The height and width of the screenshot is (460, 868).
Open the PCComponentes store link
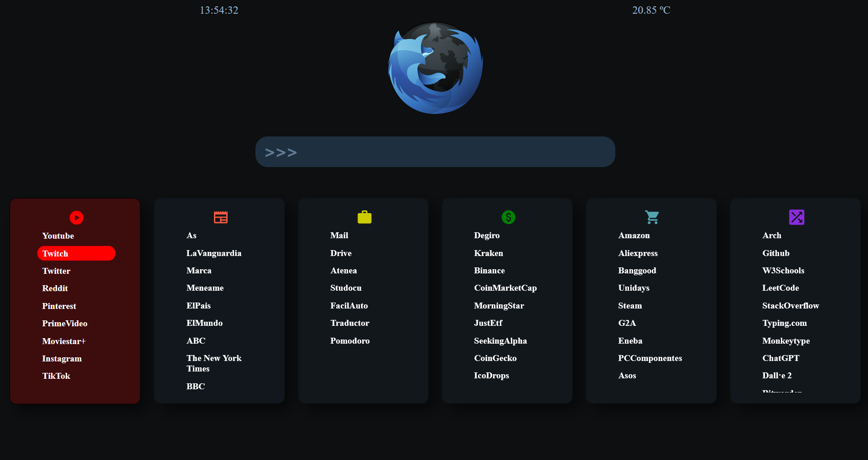tap(650, 358)
